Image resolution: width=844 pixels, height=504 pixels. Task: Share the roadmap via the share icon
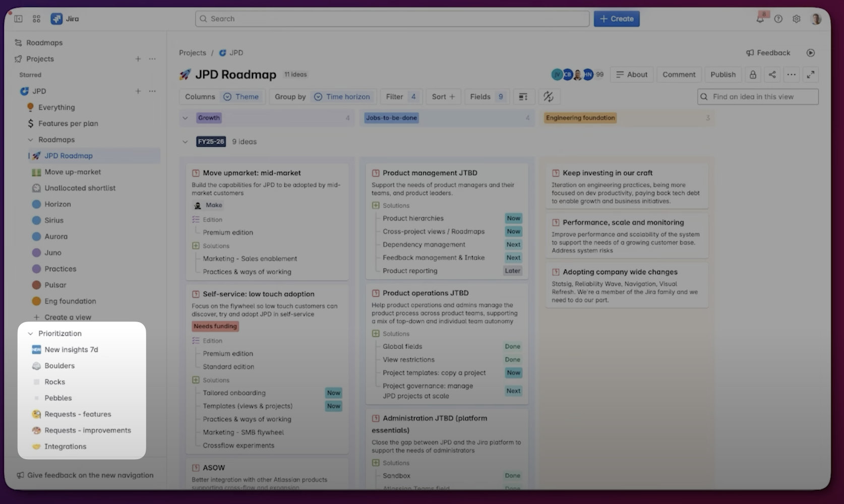coord(772,74)
